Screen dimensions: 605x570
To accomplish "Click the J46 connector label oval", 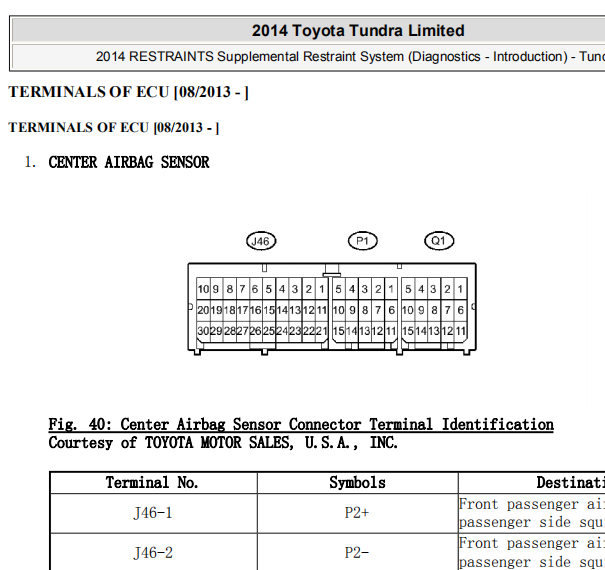I will tap(261, 241).
